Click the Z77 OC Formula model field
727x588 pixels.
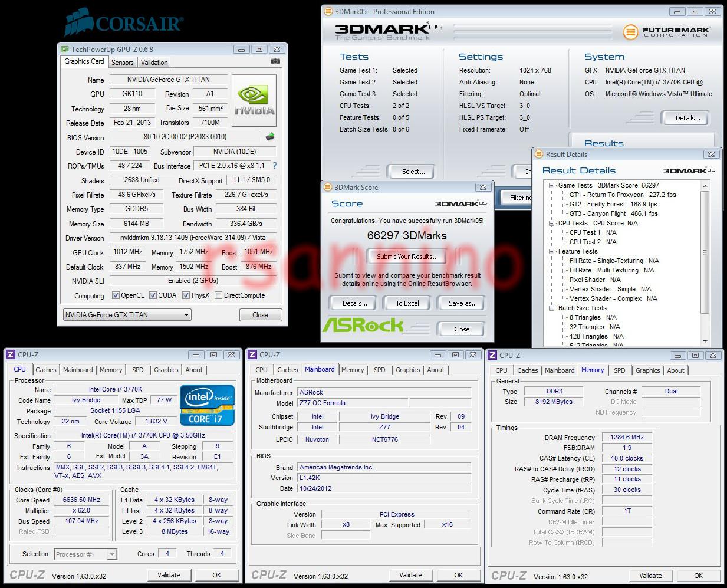click(353, 403)
